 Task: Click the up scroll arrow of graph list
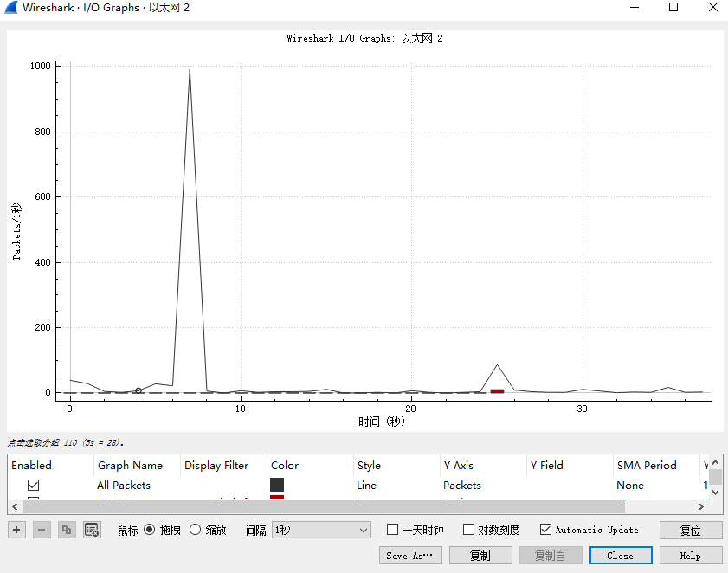click(x=716, y=462)
